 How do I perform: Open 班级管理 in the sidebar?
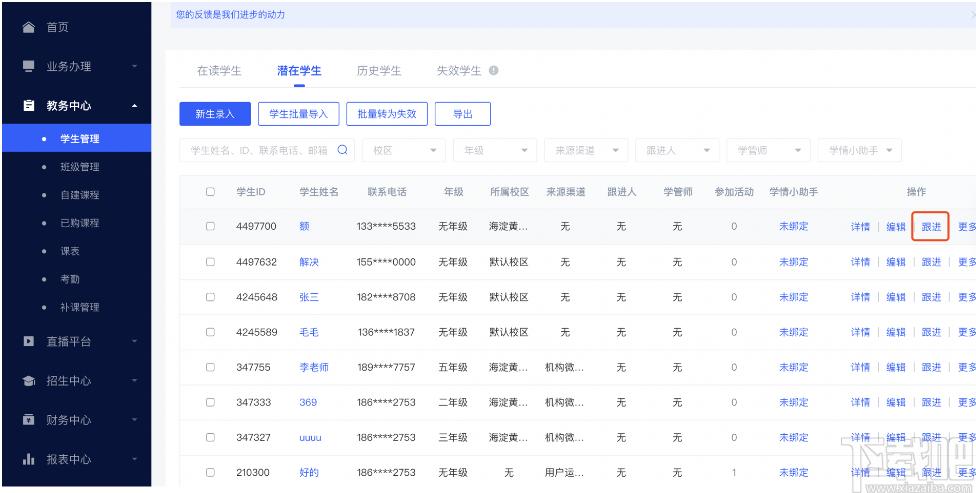tap(80, 167)
